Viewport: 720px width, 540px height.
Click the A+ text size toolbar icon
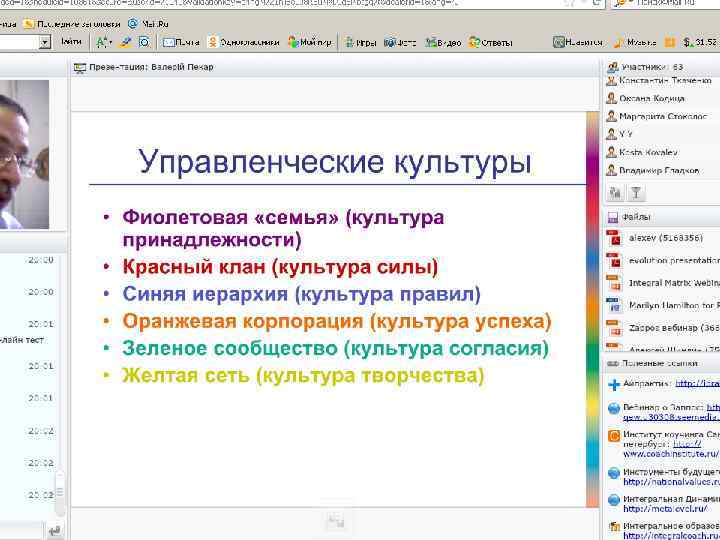tap(104, 43)
